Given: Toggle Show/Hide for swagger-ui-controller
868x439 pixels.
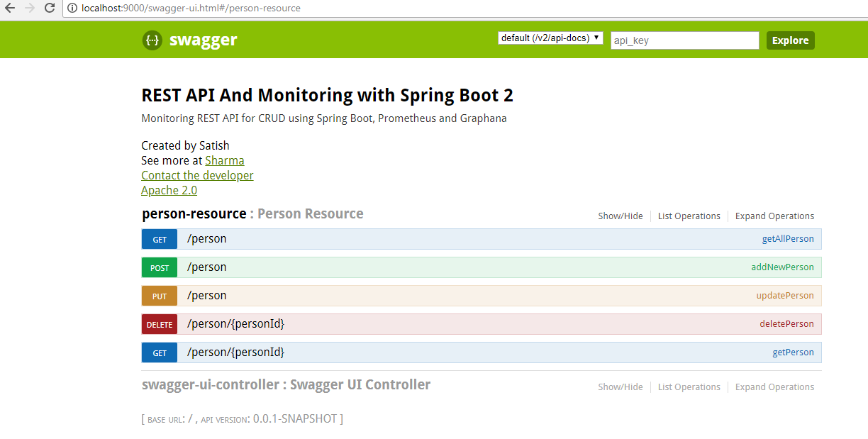Looking at the screenshot, I should click(620, 387).
